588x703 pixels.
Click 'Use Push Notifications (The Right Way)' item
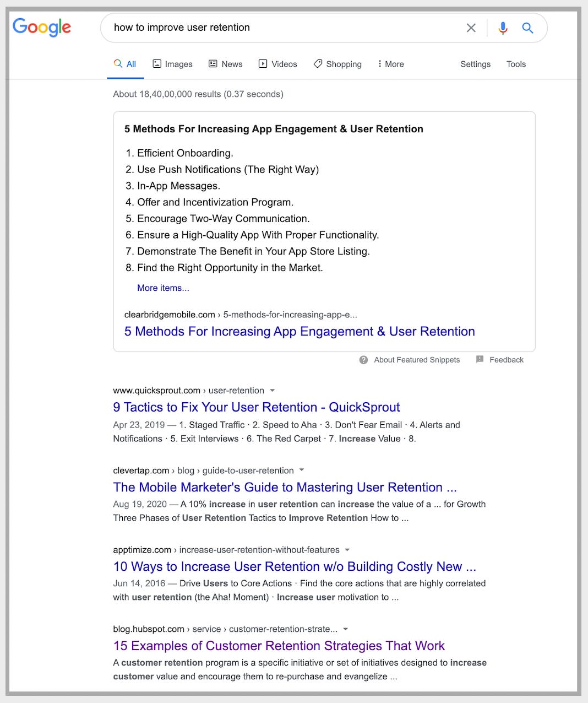[x=228, y=170]
